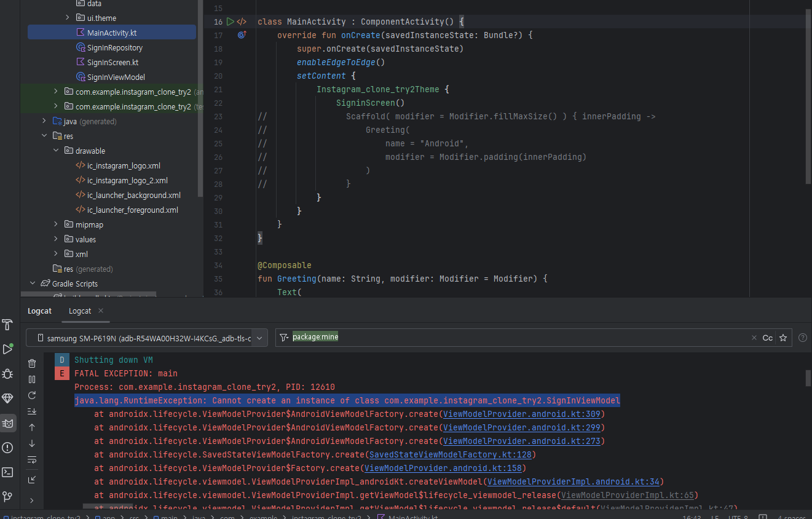Click the icon below the soft-wrap button
812x519 pixels.
(x=32, y=479)
